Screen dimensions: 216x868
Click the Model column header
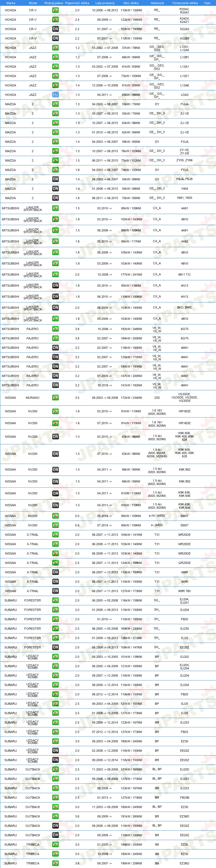(33, 3)
